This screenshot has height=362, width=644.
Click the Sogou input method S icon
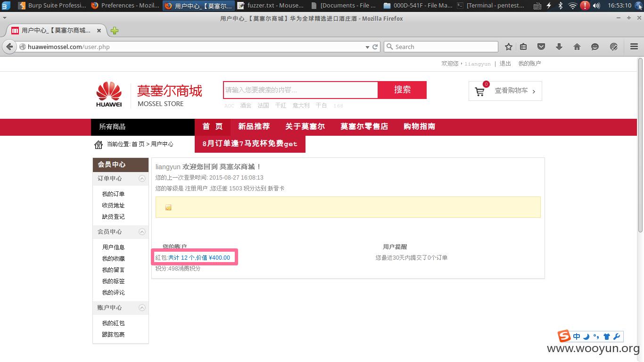(564, 336)
